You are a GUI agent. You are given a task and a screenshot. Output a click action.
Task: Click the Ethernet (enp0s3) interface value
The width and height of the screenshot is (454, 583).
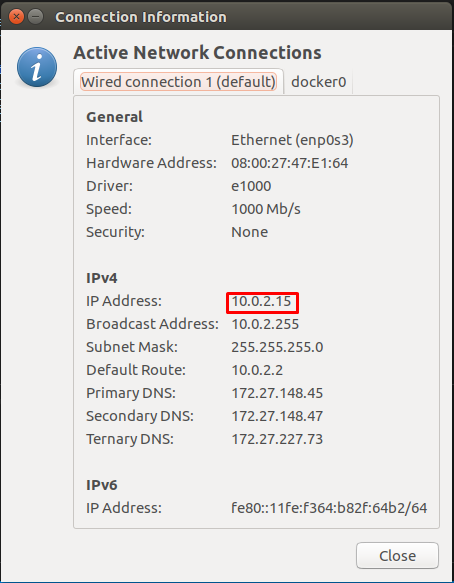[x=292, y=140]
